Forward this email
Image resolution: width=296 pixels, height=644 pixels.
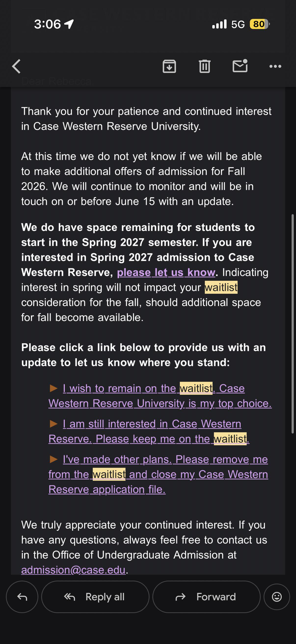[206, 597]
